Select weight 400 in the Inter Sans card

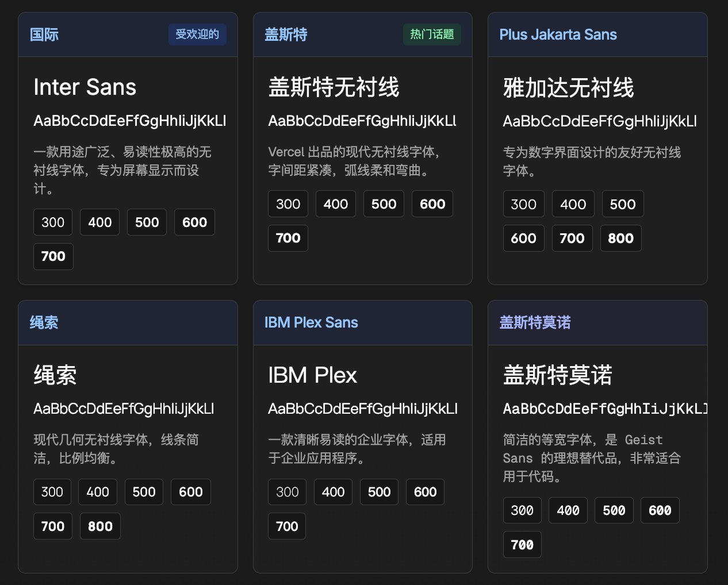[x=100, y=222]
